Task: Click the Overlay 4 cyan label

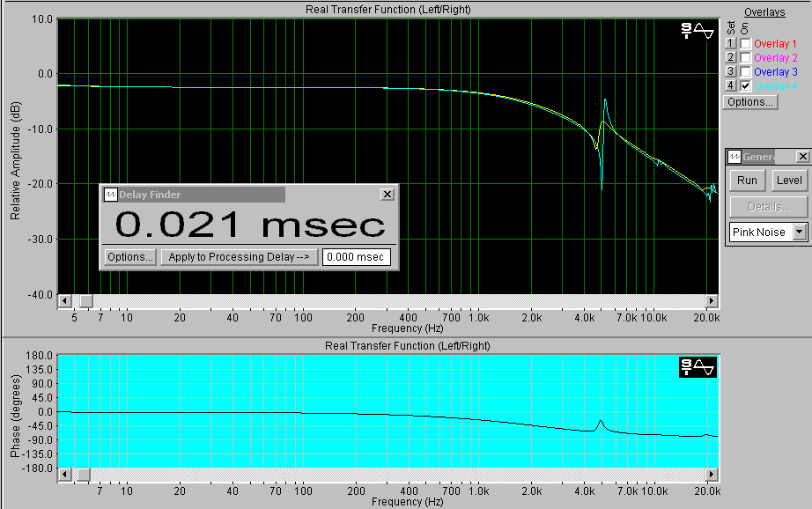Action: pyautogui.click(x=775, y=86)
